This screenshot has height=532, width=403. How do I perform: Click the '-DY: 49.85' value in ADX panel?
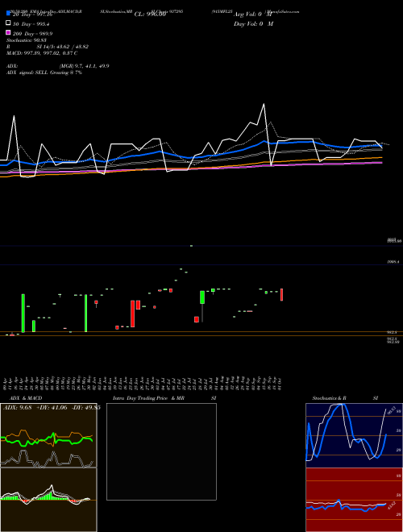tap(86, 408)
